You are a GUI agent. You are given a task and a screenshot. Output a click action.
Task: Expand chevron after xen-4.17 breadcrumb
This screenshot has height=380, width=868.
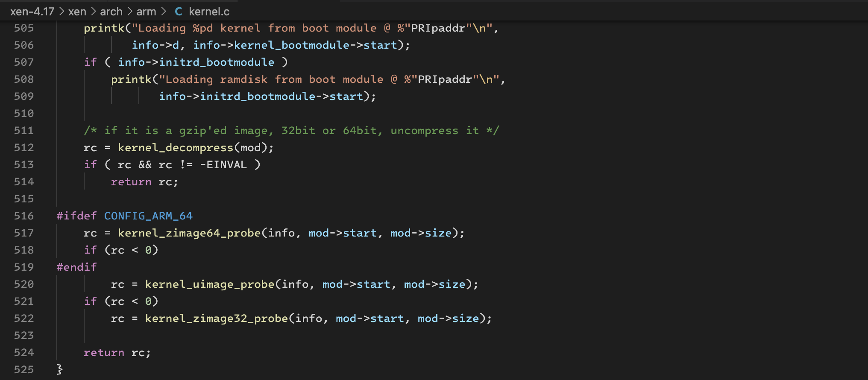pyautogui.click(x=62, y=12)
